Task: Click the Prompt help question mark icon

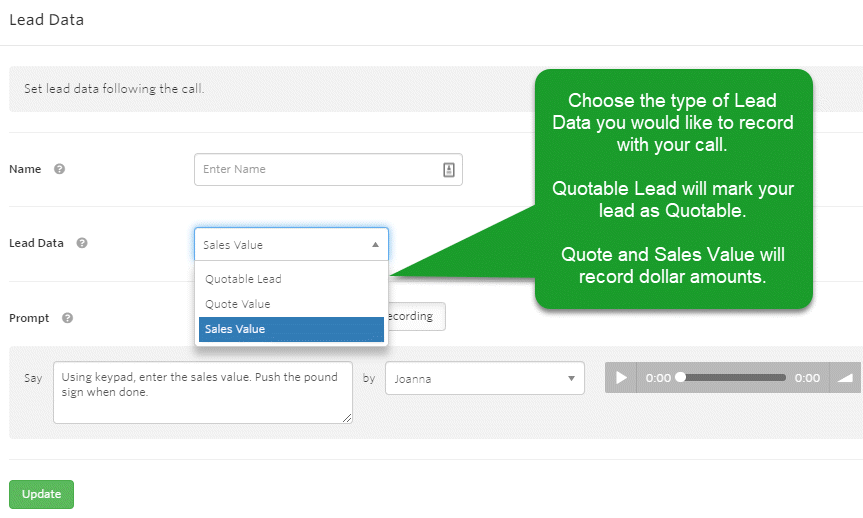Action: 67,318
